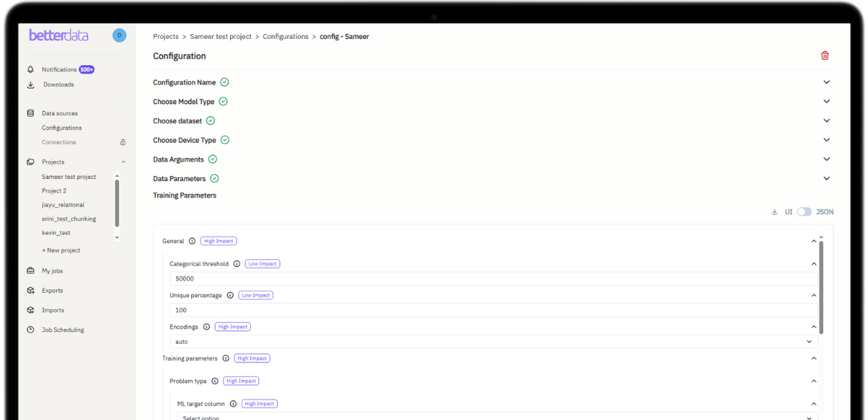Click the Downloads arrow icon in sidebar
Viewport: 868px width, 420px height.
pos(30,85)
